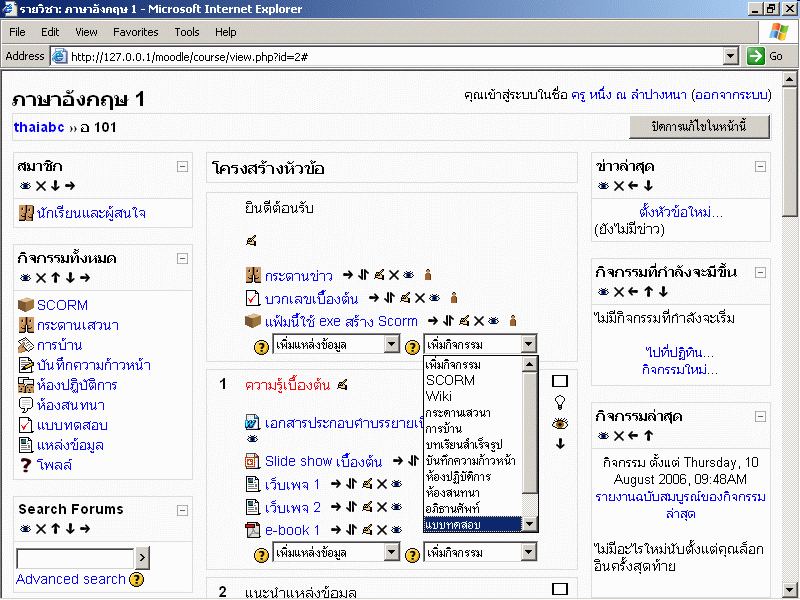Delete the บวกเลขเบื้องต้น quiz with X icon
This screenshot has width=800, height=600.
(420, 297)
